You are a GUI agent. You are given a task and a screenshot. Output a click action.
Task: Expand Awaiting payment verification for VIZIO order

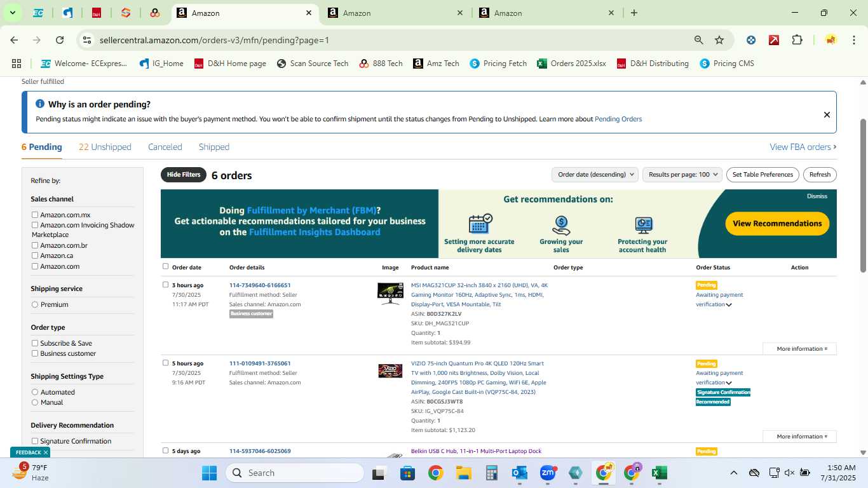coord(729,383)
